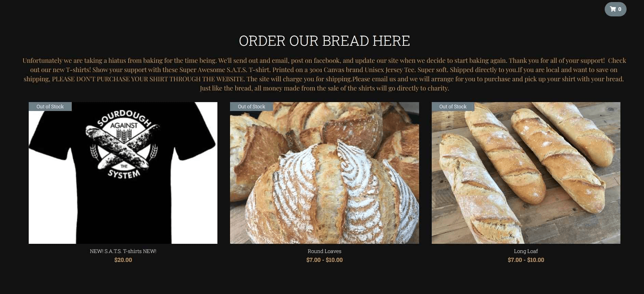Click the leftmost baguette in Long Loaf photo
This screenshot has height=294, width=644.
point(479,191)
